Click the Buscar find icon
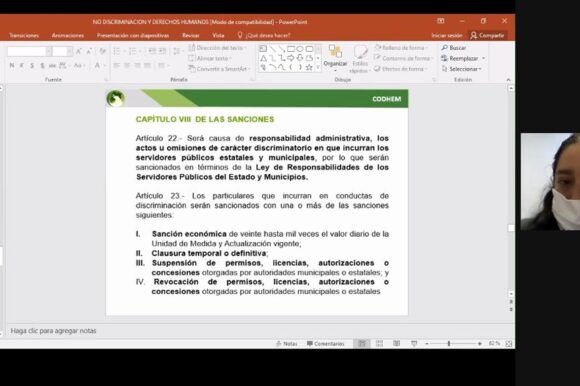Screen dimensions: 580x386 point(445,48)
